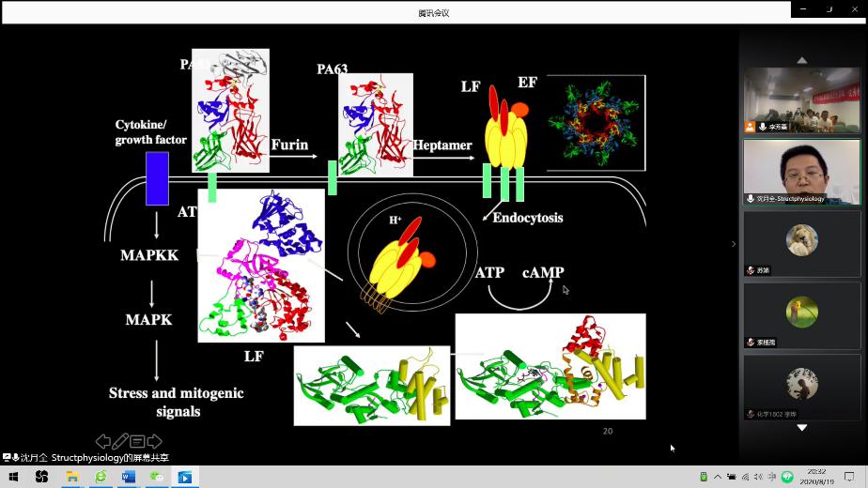
Task: Open the slide menu icon next to the pen
Action: (137, 441)
